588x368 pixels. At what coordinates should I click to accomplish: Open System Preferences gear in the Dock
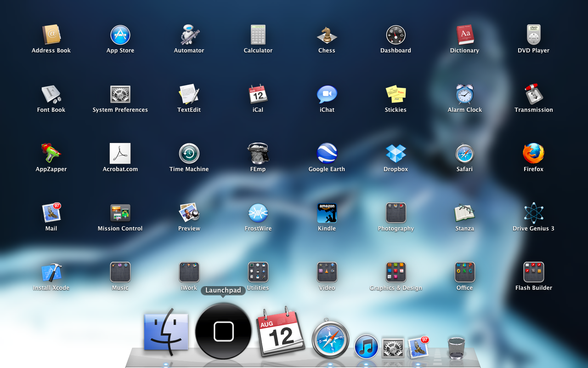coord(393,348)
